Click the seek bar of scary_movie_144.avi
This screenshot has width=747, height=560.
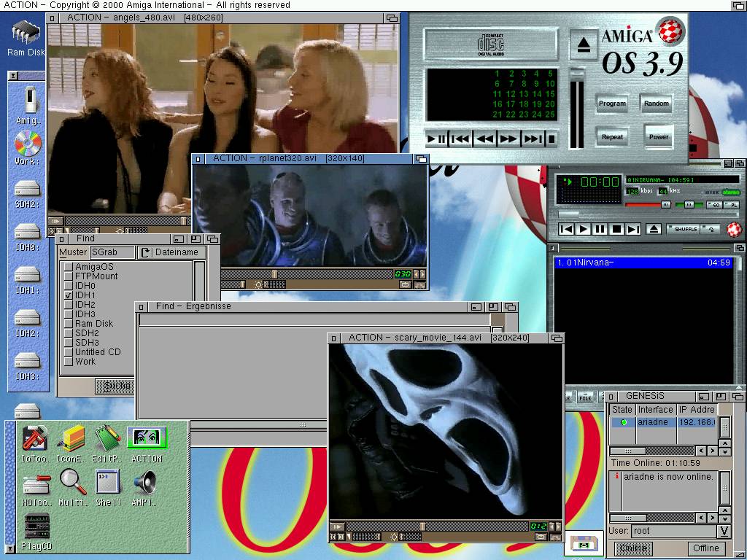coord(437,526)
